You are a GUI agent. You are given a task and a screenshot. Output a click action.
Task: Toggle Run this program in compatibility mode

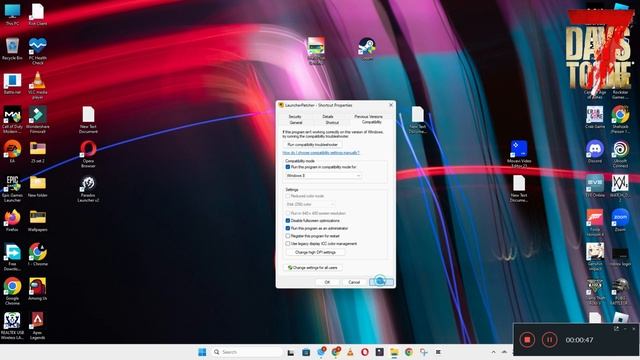(x=288, y=167)
